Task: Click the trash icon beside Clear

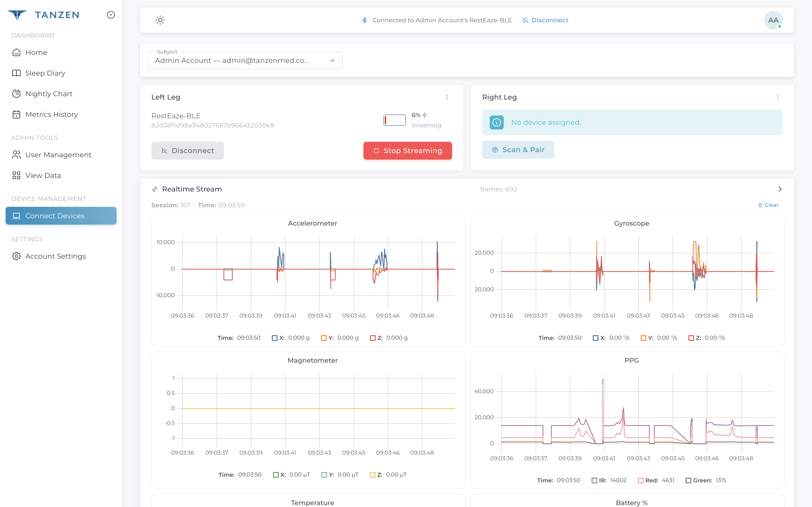Action: [x=760, y=205]
